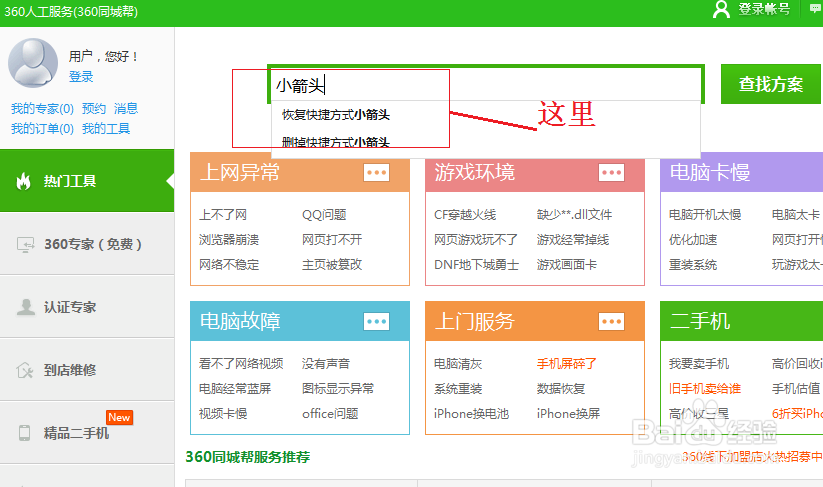Open 重装系统 item in 电脑卡慢

[692, 265]
